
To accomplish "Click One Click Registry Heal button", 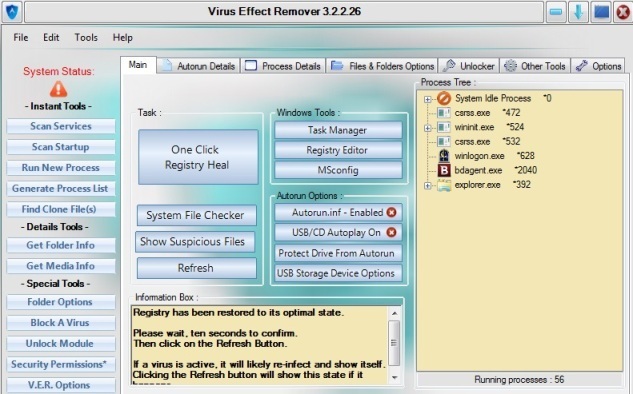I will click(x=198, y=157).
